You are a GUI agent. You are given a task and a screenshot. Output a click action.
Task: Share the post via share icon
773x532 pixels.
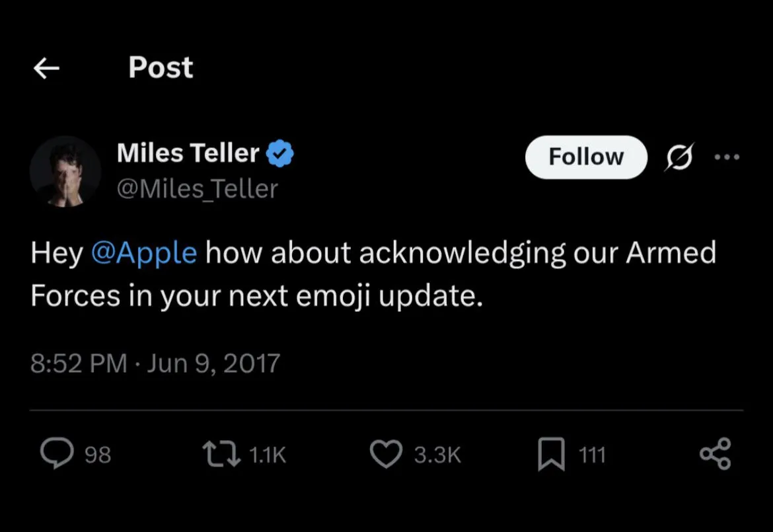coord(715,454)
